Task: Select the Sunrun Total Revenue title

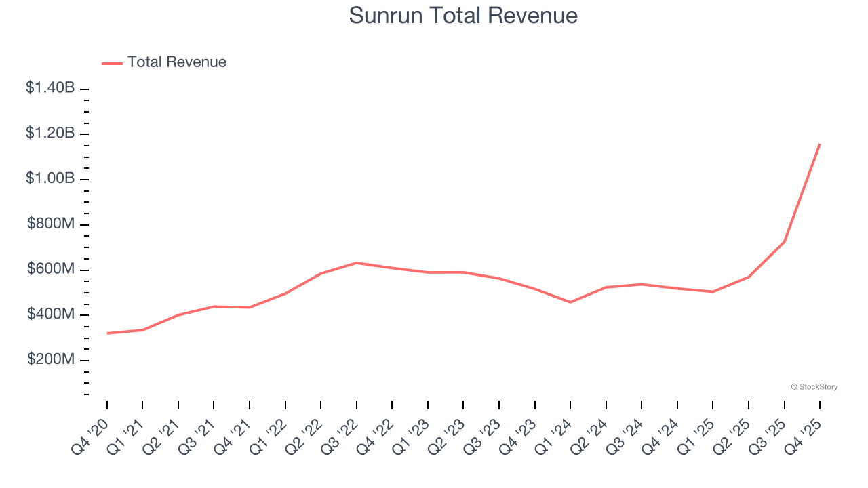Action: click(463, 16)
